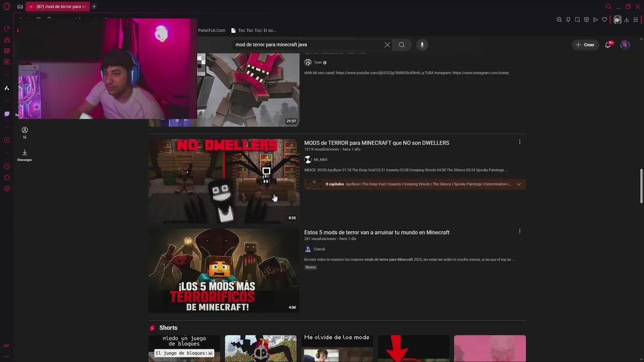This screenshot has width=644, height=362.
Task: Open options menu for NO son DWELLERS video
Action: [520, 142]
